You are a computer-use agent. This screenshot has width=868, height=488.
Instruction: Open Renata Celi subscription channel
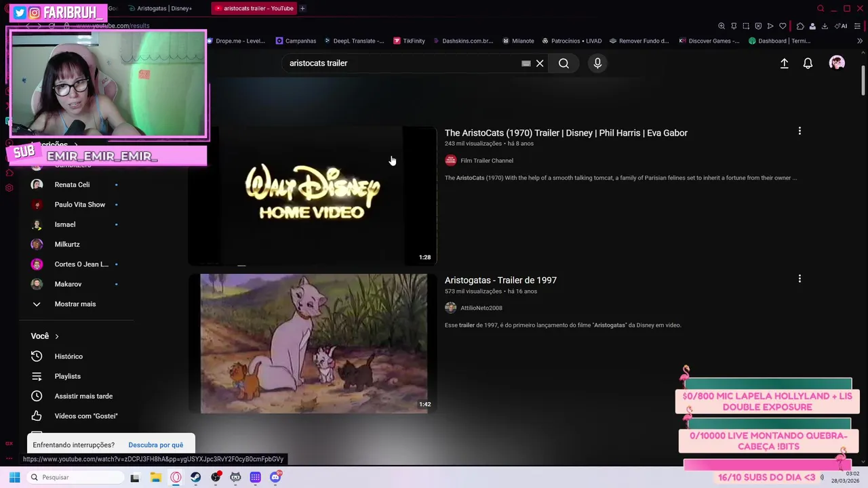click(72, 184)
